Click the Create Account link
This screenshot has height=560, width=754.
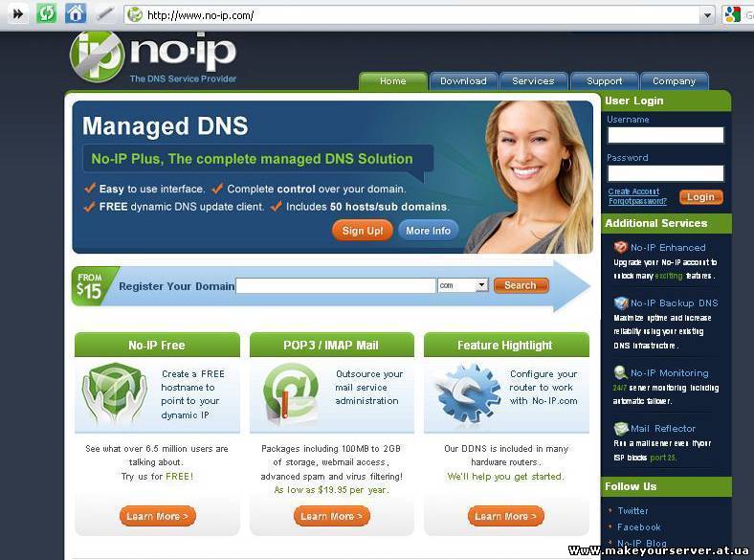pyautogui.click(x=633, y=191)
